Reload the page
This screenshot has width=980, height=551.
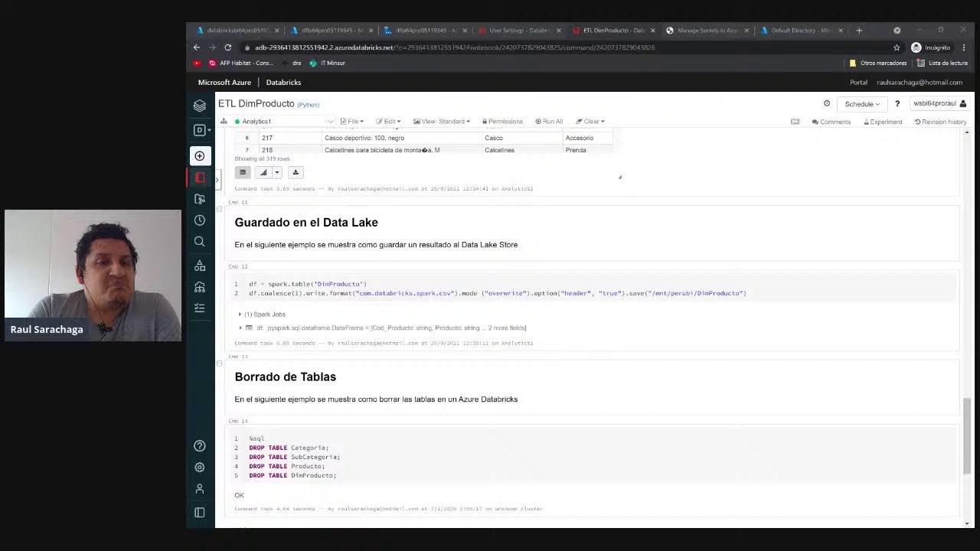point(227,47)
